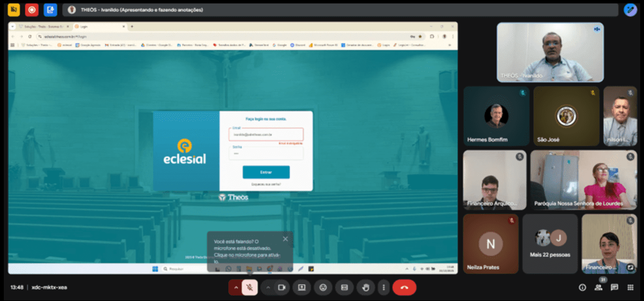Open the meeting details info icon
Image resolution: width=644 pixels, height=301 pixels.
click(x=582, y=287)
